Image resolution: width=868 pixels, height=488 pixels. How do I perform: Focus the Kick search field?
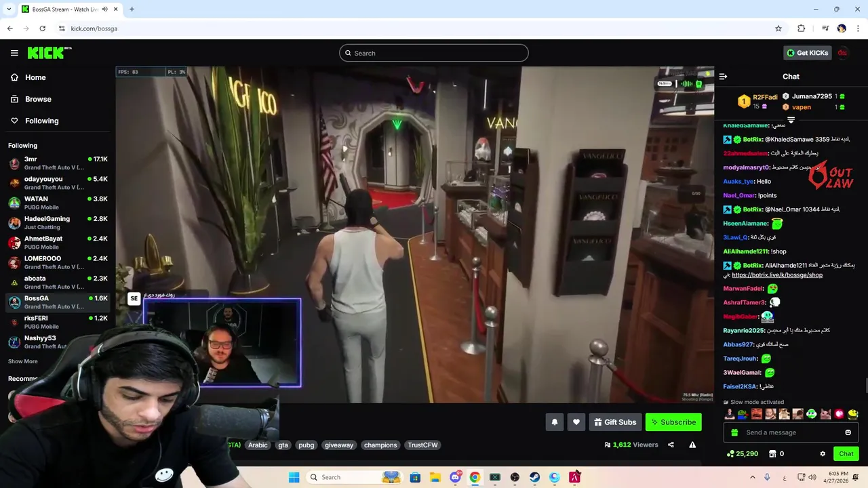point(434,53)
